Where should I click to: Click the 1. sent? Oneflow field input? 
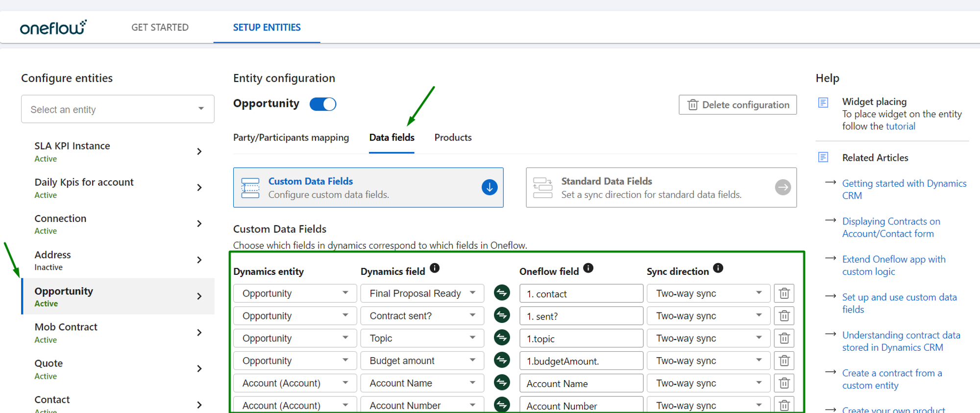[x=581, y=316]
